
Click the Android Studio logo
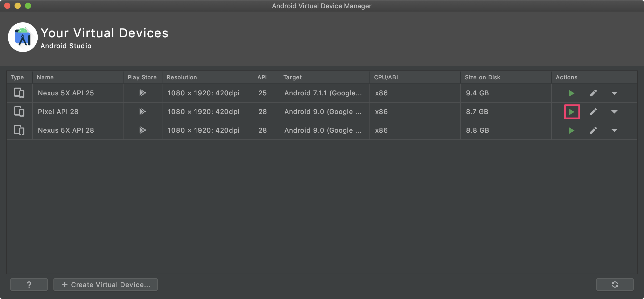click(x=23, y=37)
